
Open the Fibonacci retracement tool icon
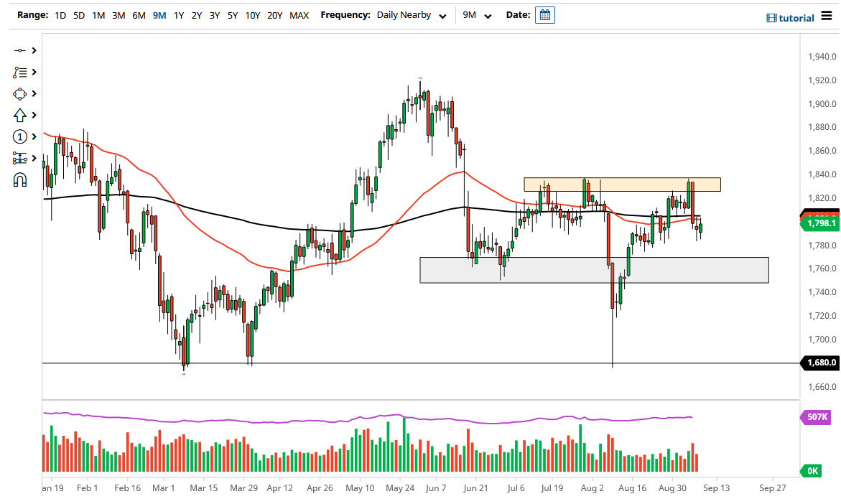19,72
